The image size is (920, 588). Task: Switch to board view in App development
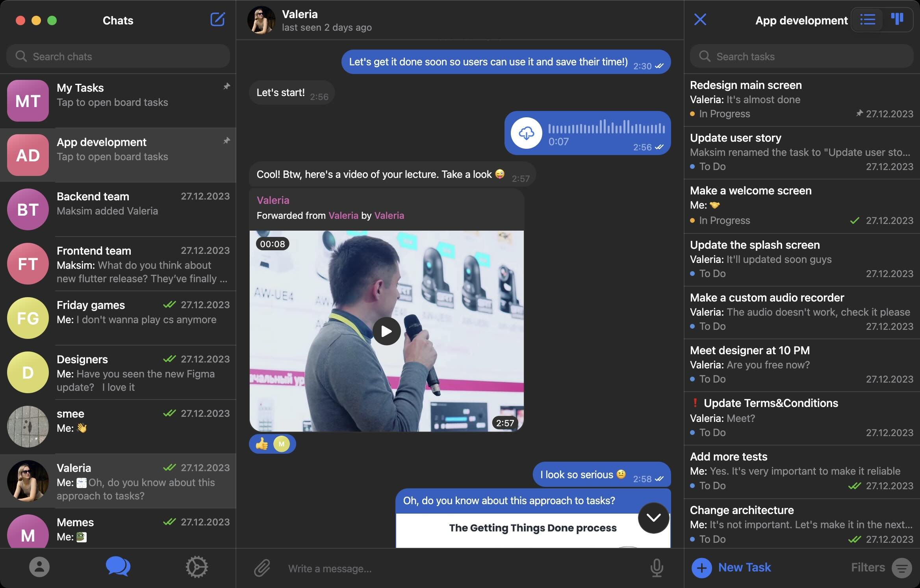[897, 19]
